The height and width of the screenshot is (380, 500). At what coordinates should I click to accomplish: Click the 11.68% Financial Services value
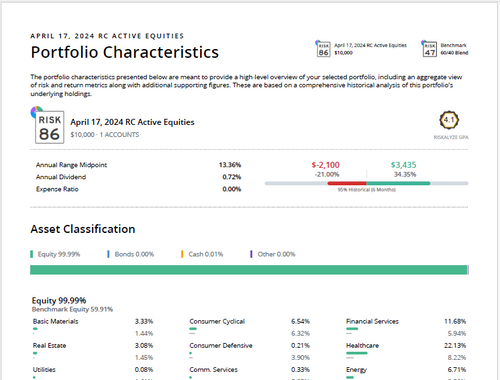pyautogui.click(x=455, y=322)
